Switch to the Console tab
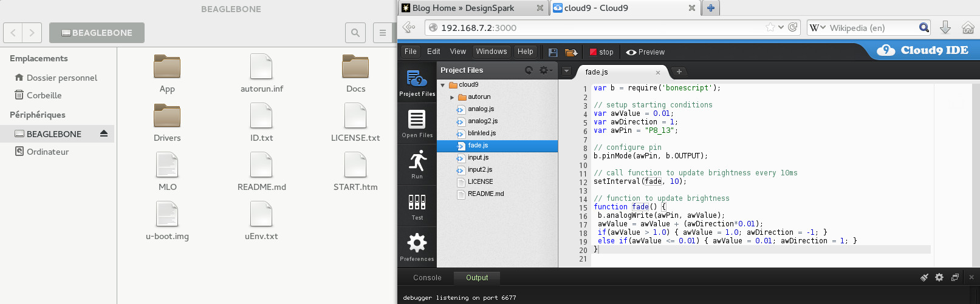This screenshot has width=980, height=304. point(427,278)
